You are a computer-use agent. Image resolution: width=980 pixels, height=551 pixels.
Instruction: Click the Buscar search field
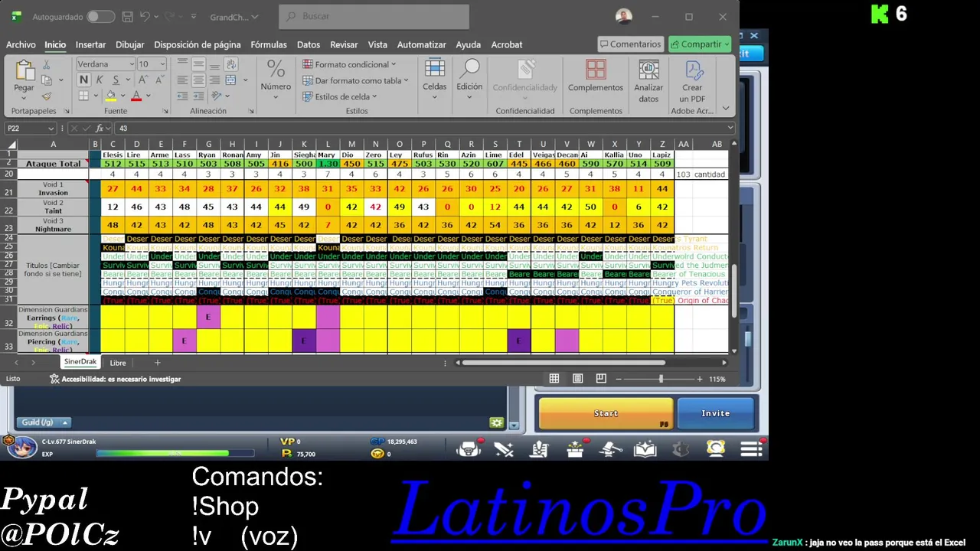[x=374, y=16]
